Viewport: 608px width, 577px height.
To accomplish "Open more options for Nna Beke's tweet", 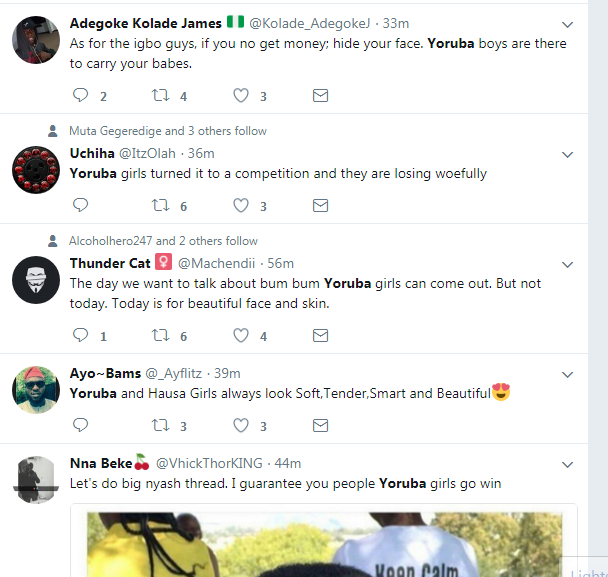I will point(567,465).
